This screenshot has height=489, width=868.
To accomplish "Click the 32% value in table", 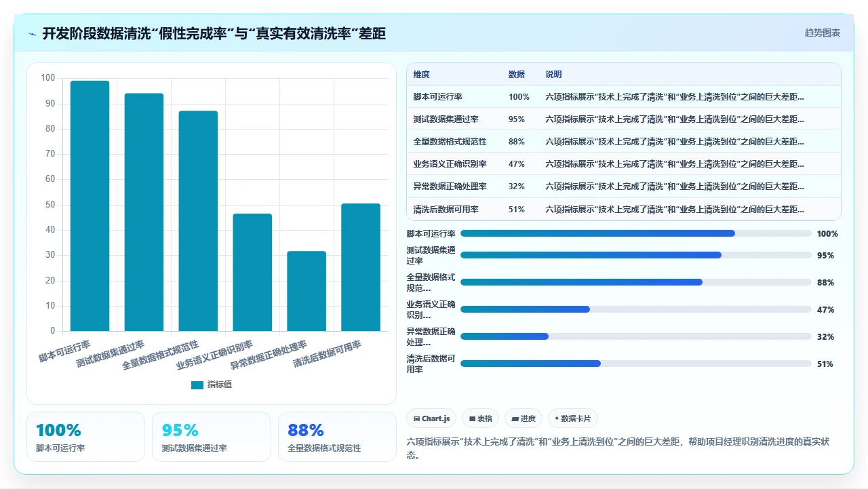I will pos(517,187).
